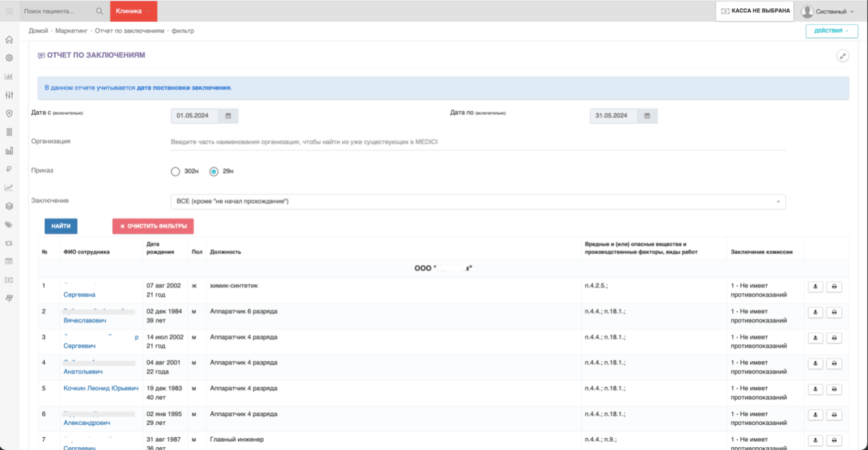
Task: Go to Маркетинг breadcrumb
Action: point(71,31)
